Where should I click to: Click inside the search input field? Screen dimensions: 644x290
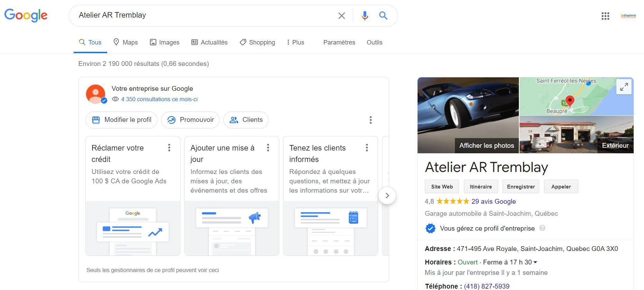[x=204, y=16]
